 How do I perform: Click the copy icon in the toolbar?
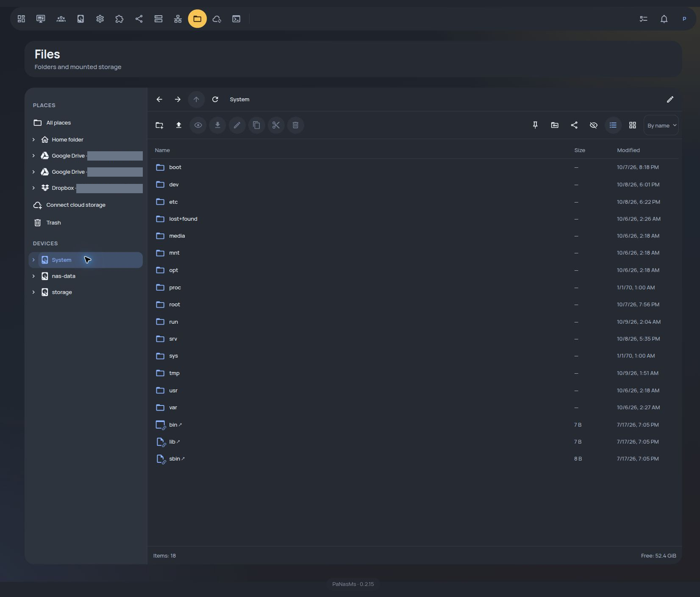[257, 125]
